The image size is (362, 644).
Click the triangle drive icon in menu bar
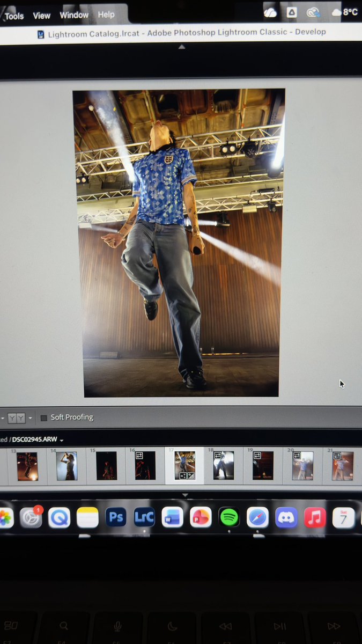[x=292, y=12]
